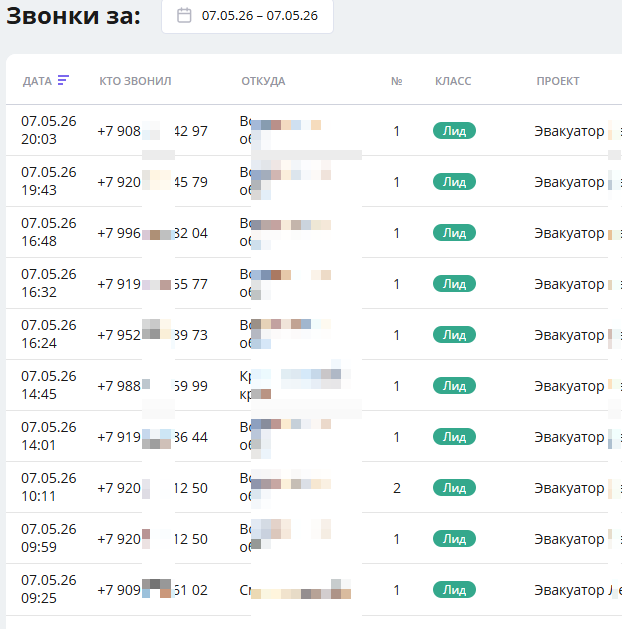This screenshot has height=629, width=622.
Task: Click the Лид badge for the 19:43 call
Action: pos(454,182)
